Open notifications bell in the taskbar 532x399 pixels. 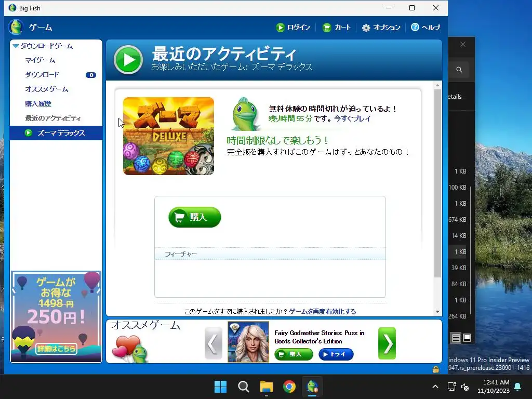518,387
